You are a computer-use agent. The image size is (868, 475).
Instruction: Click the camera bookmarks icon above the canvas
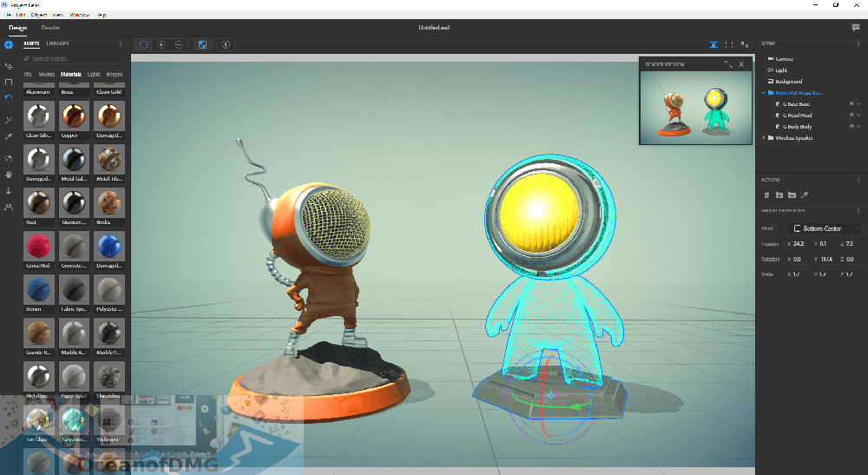(x=745, y=45)
